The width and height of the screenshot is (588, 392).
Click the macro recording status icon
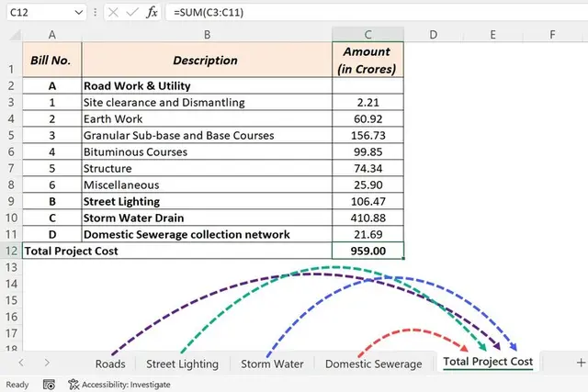(49, 385)
